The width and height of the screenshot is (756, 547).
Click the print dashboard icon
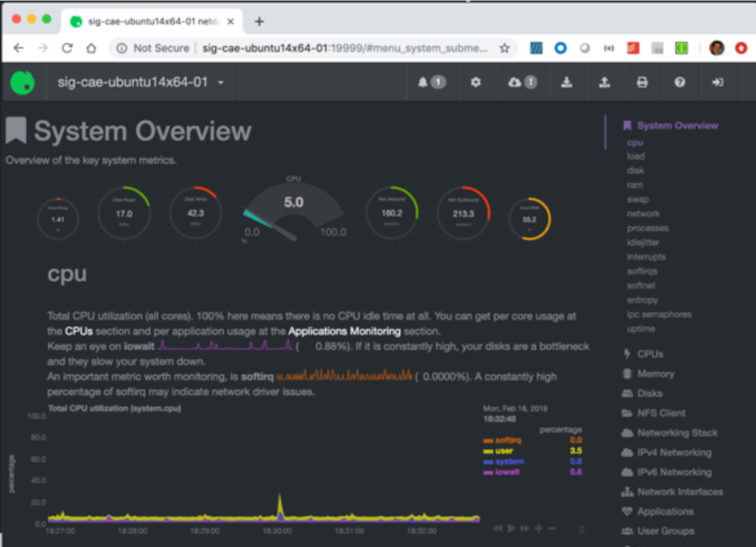pyautogui.click(x=642, y=82)
